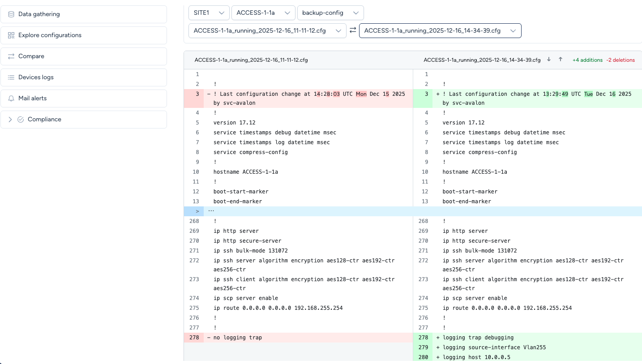Swap the two compared config files

tap(353, 30)
